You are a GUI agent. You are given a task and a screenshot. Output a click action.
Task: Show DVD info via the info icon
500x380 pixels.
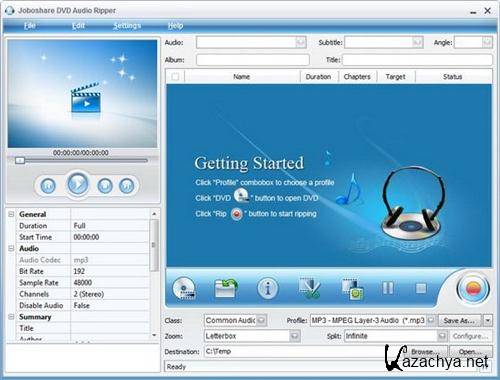(267, 288)
